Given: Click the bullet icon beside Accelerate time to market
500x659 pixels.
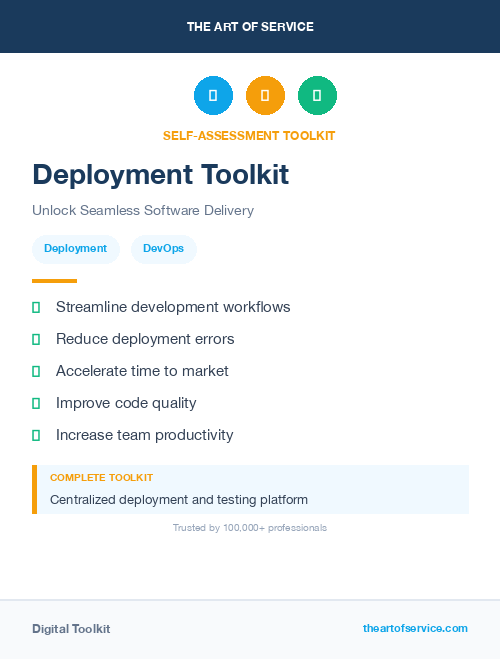Looking at the screenshot, I should pyautogui.click(x=36, y=372).
